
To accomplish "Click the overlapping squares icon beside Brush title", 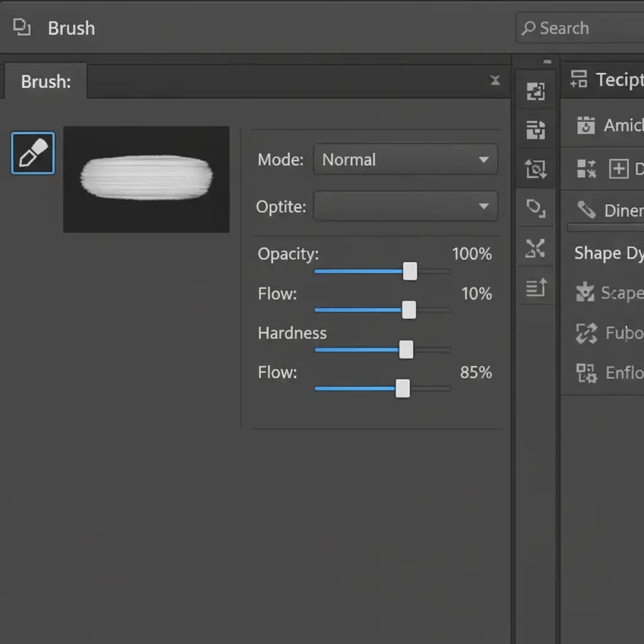I will [x=23, y=28].
